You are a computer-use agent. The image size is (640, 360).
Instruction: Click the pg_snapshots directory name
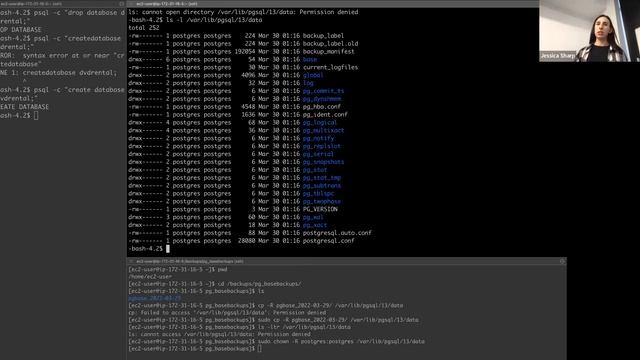[323, 162]
